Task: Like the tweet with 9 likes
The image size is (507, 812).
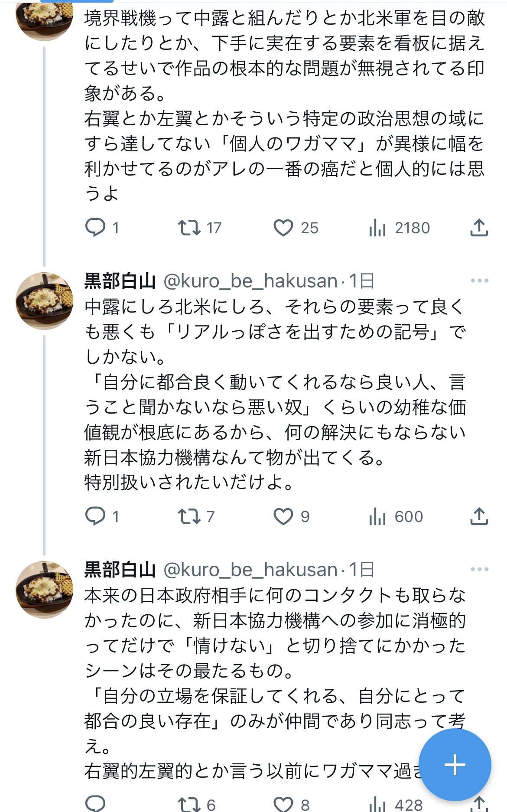Action: [283, 516]
